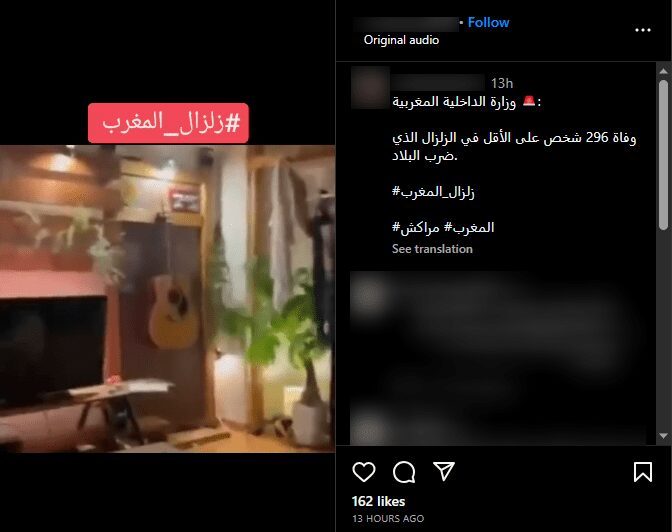672x532 pixels.
Task: Share the post via the paper plane icon
Action: click(444, 471)
